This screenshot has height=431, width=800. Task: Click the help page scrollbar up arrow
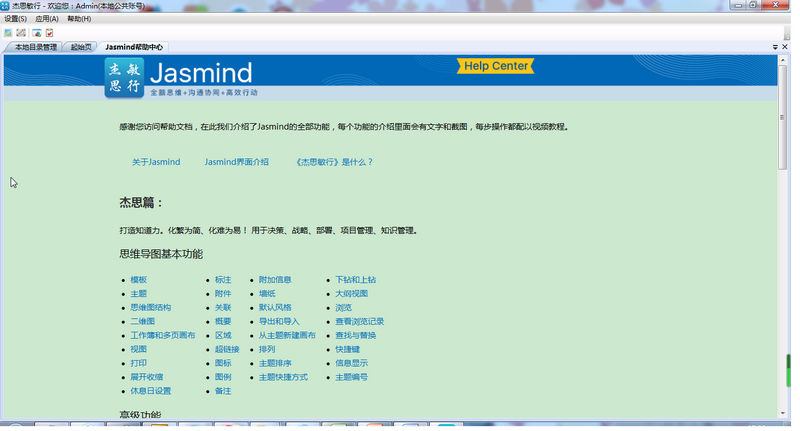coord(783,60)
